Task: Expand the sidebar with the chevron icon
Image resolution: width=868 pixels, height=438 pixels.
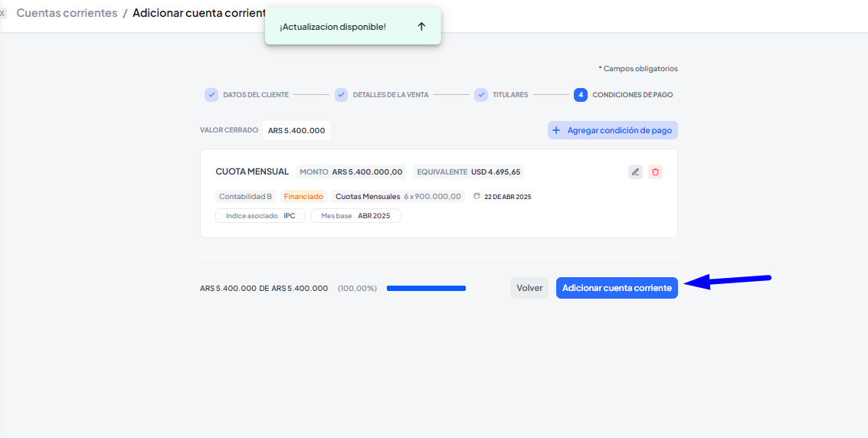Action: point(3,13)
